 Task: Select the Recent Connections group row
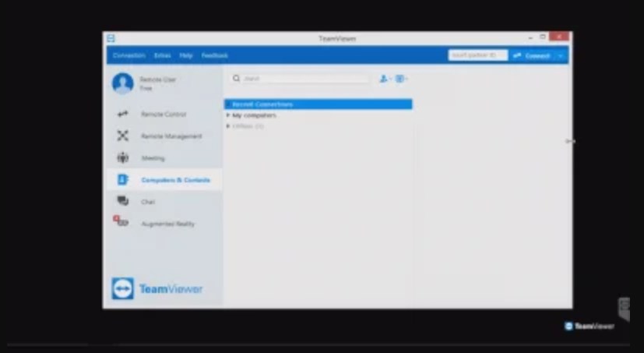click(x=318, y=104)
